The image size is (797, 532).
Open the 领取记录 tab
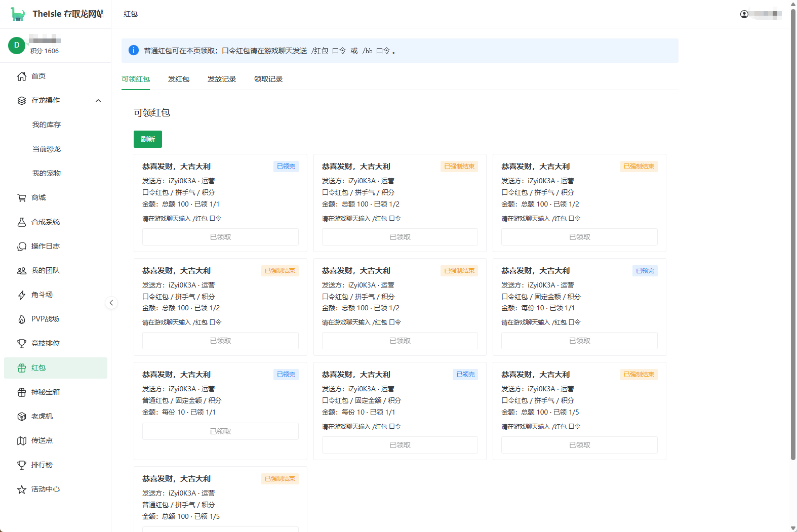268,79
